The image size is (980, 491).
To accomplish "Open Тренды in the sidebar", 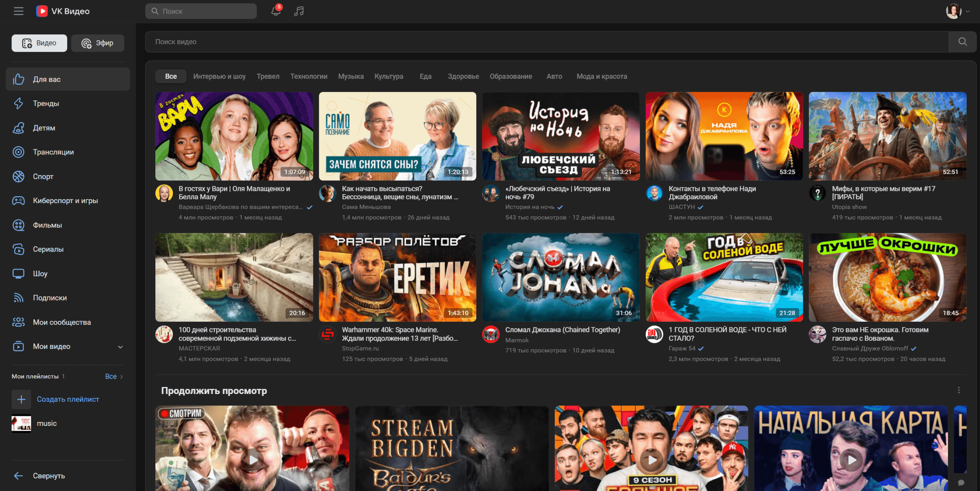I will 45,104.
